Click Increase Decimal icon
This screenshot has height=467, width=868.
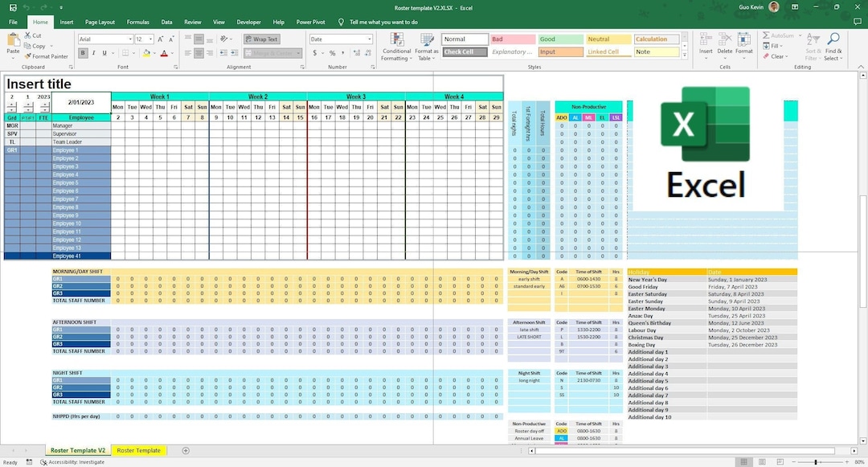(x=357, y=53)
